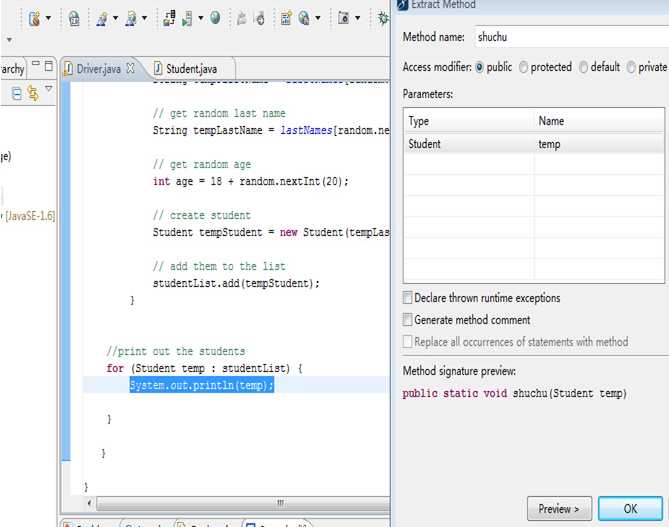Switch to the Driver.java tab
The height and width of the screenshot is (527, 669).
tap(97, 69)
